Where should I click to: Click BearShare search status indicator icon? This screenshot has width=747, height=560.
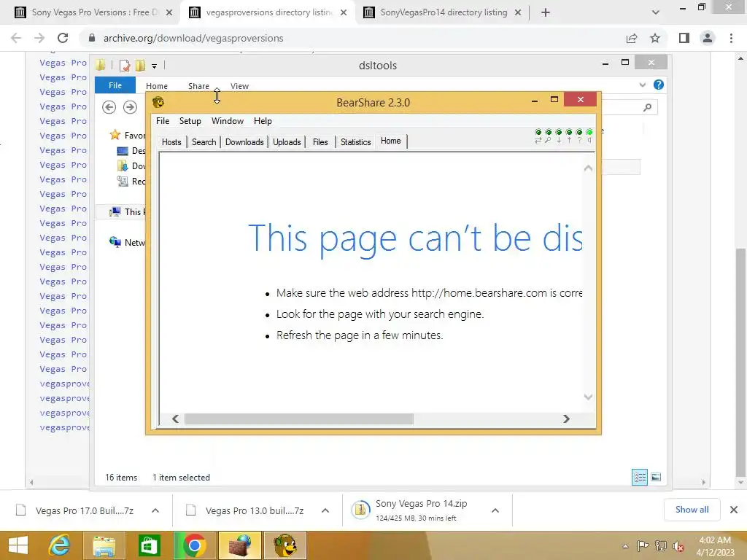tap(549, 136)
